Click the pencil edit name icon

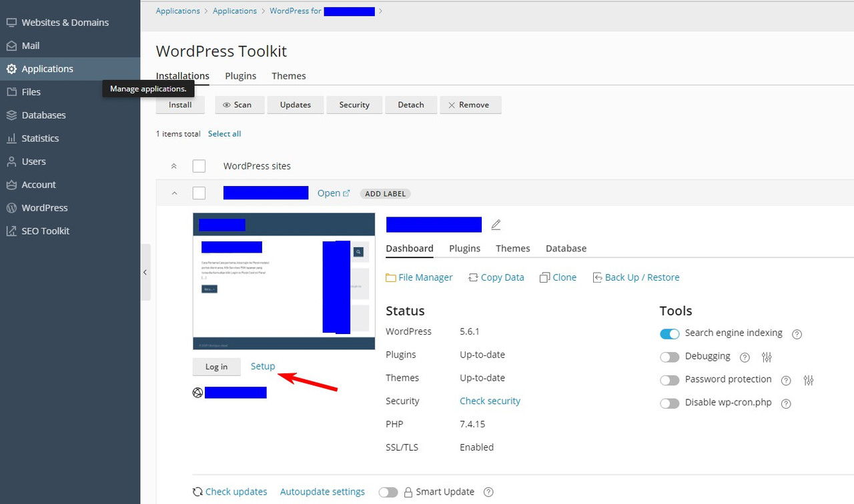[x=496, y=225]
